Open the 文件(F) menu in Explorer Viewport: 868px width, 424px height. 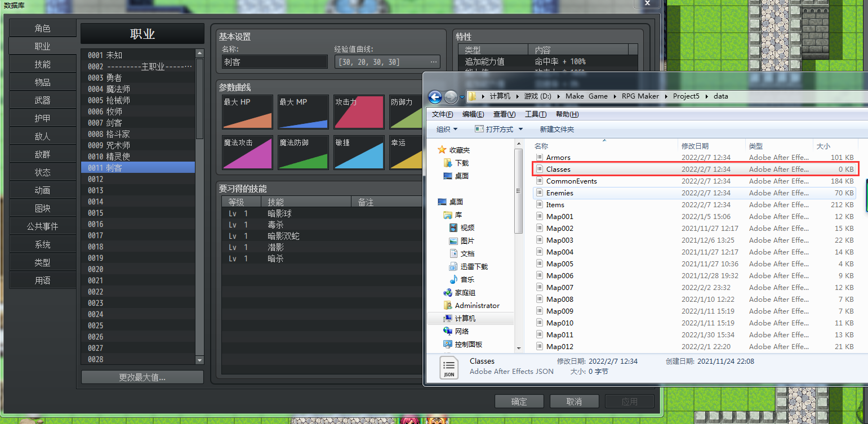[443, 114]
